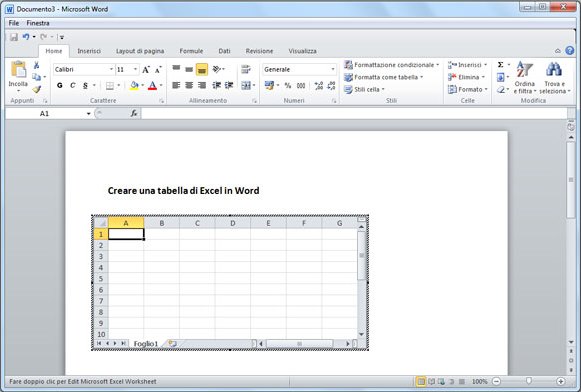Viewport: 581px width, 392px height.
Task: Click the Clear eraser icon in Modifica
Action: 501,89
